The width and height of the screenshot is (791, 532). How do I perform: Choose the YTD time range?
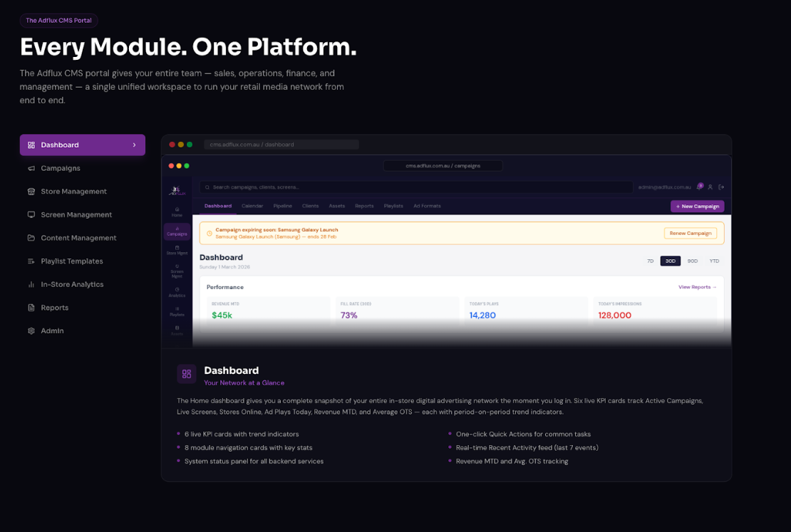[x=714, y=261]
